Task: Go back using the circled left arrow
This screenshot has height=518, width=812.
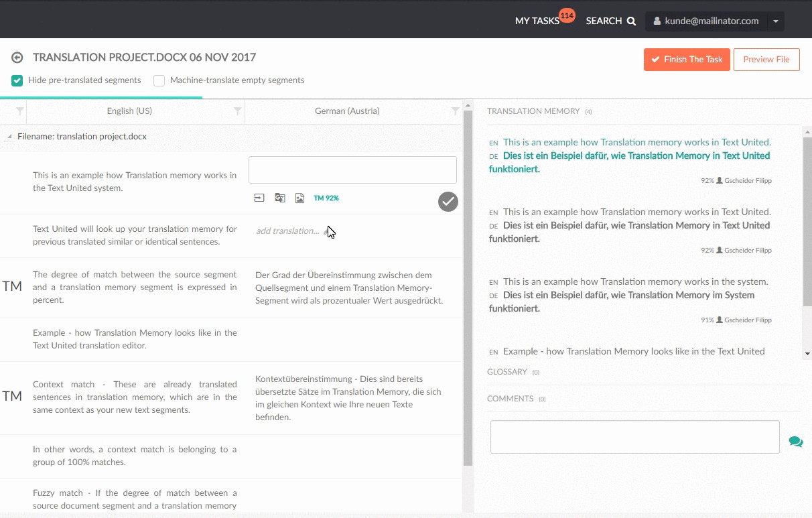Action: tap(17, 58)
